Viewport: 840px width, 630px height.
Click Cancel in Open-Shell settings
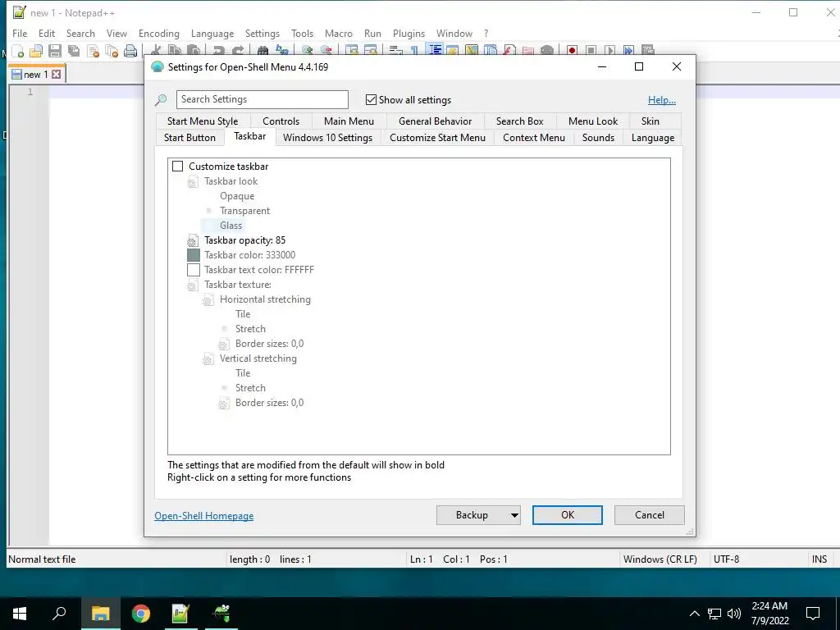[650, 515]
